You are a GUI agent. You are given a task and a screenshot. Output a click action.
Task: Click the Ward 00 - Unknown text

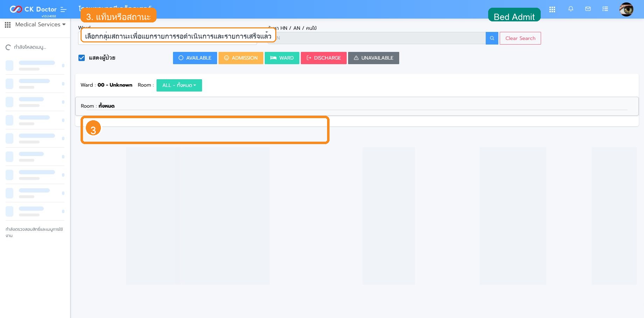[106, 85]
